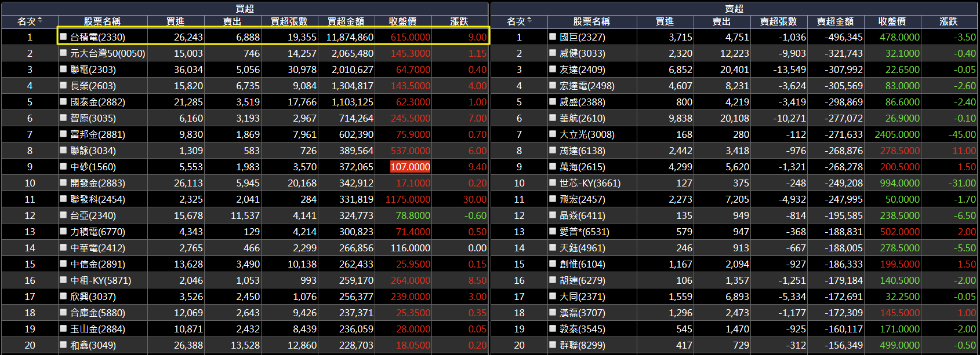980x355 pixels.
Task: Open stock 威盛(2388)
Action: click(x=582, y=102)
